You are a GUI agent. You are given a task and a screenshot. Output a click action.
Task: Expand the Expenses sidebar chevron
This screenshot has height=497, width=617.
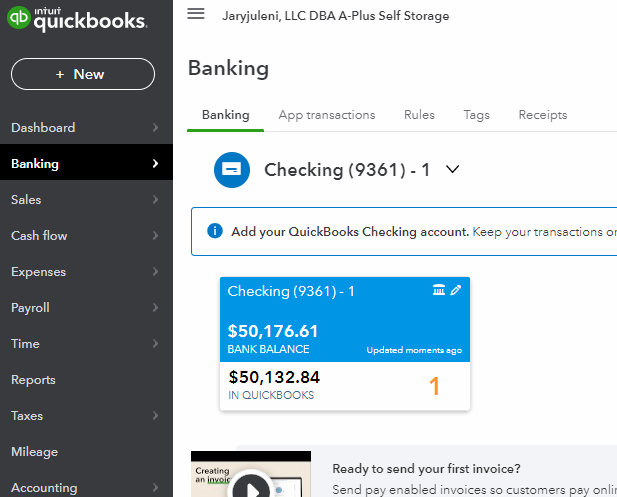click(x=155, y=272)
